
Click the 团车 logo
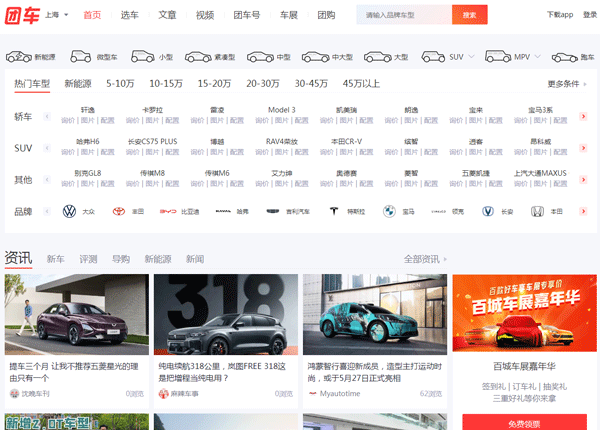pyautogui.click(x=22, y=15)
